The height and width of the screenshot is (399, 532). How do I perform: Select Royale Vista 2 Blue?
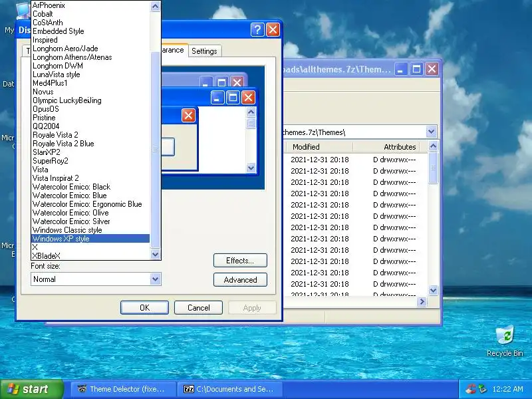pos(90,144)
